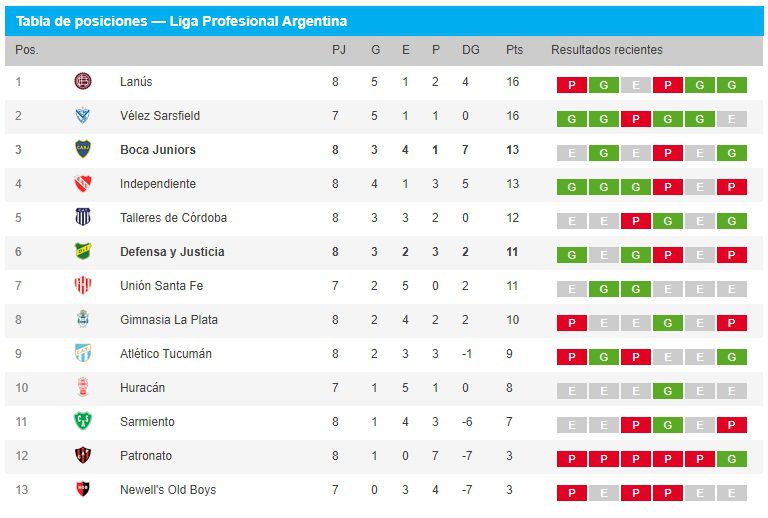Open the Huracán team name link
The height and width of the screenshot is (518, 768).
point(142,387)
